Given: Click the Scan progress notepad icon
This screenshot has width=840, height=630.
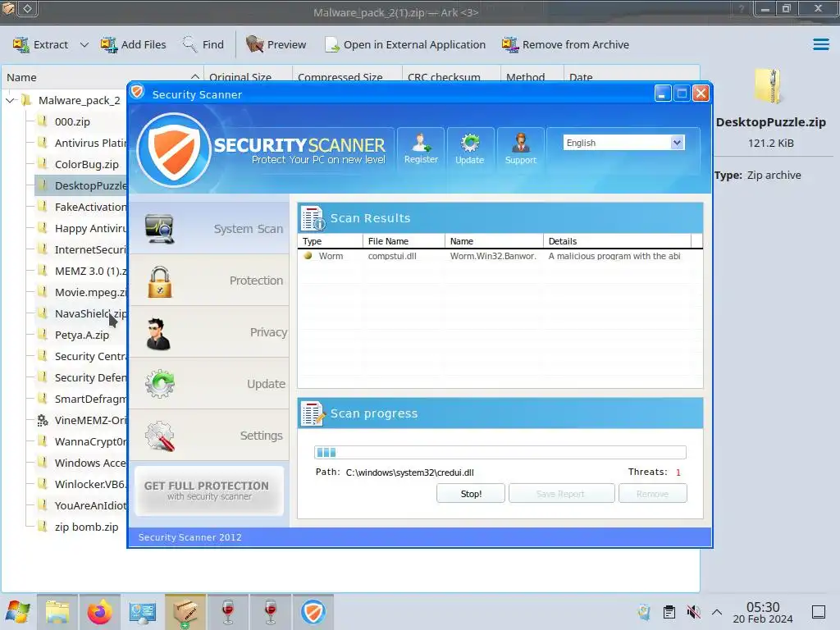Looking at the screenshot, I should 313,413.
